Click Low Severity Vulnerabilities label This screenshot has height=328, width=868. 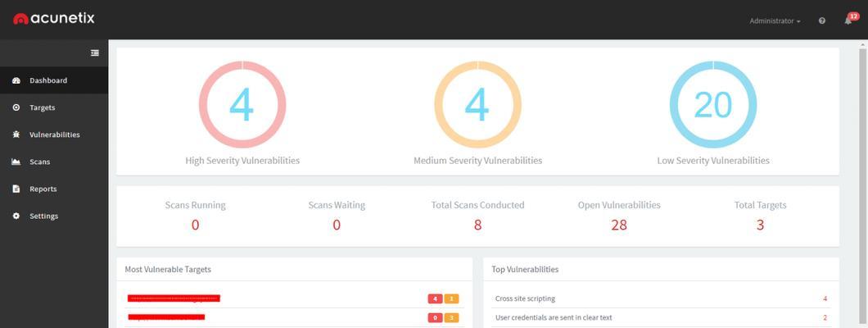point(713,161)
